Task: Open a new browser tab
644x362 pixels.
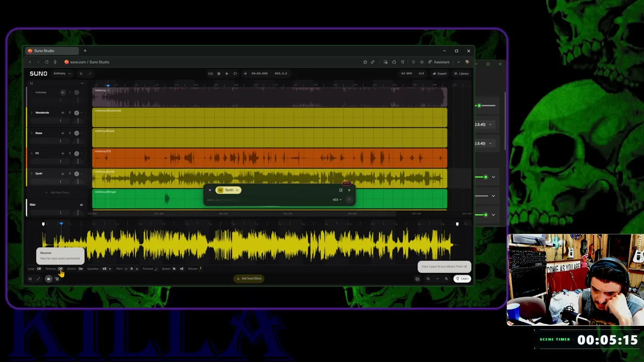Action: pyautogui.click(x=85, y=51)
